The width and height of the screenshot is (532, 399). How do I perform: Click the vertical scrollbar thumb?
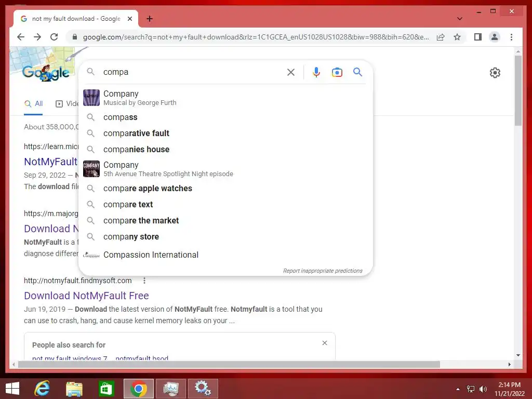point(518,90)
